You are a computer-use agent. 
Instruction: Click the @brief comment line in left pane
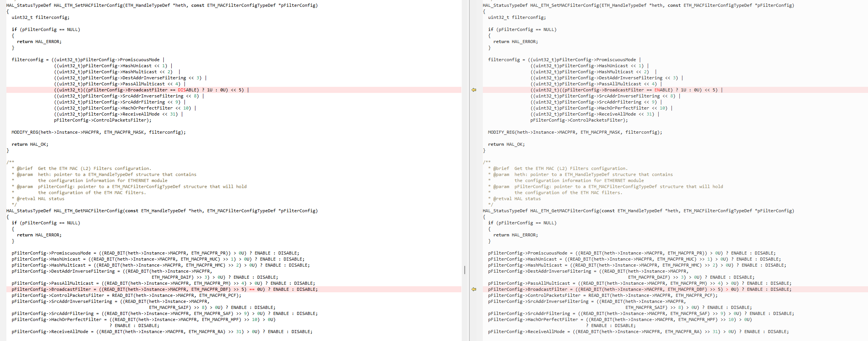(x=83, y=168)
